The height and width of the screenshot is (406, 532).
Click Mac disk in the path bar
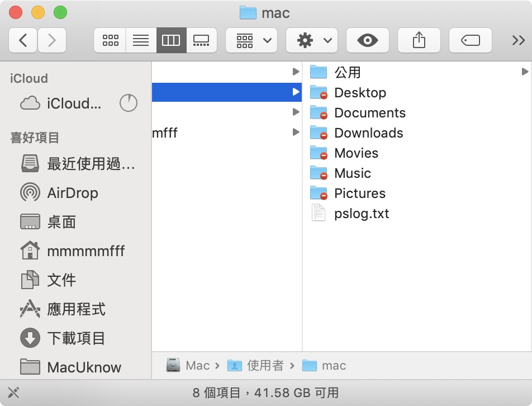[x=197, y=366]
